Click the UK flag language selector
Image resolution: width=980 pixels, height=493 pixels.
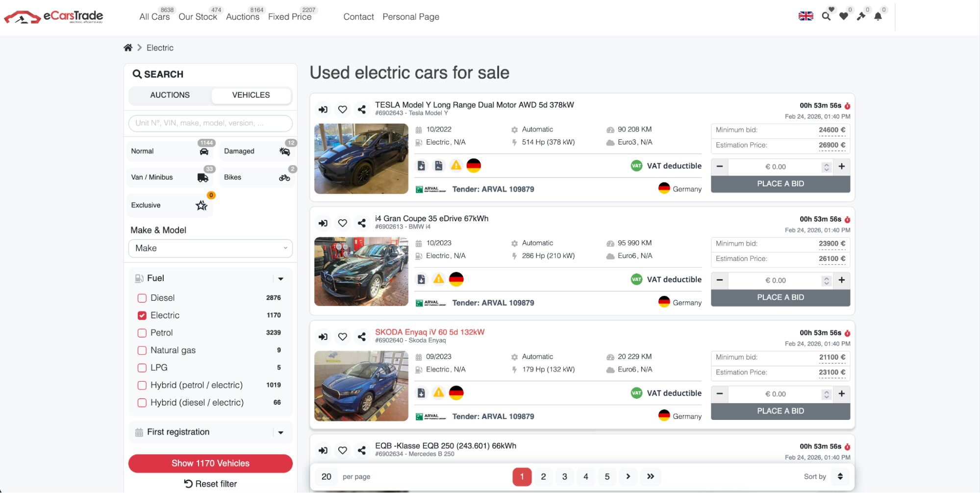click(x=805, y=16)
